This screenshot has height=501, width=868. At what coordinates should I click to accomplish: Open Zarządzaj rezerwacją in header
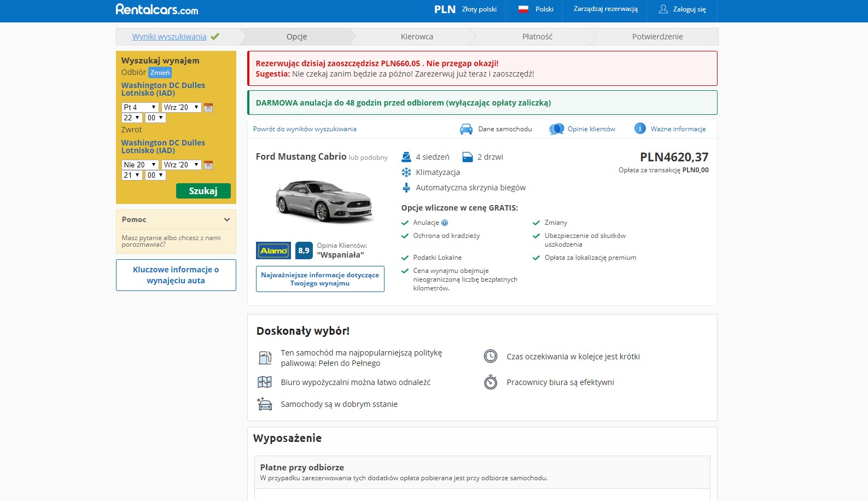605,9
